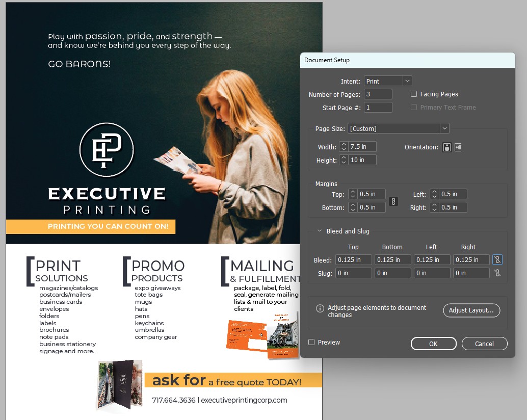Click the 'signage and more.' list line

click(x=67, y=351)
